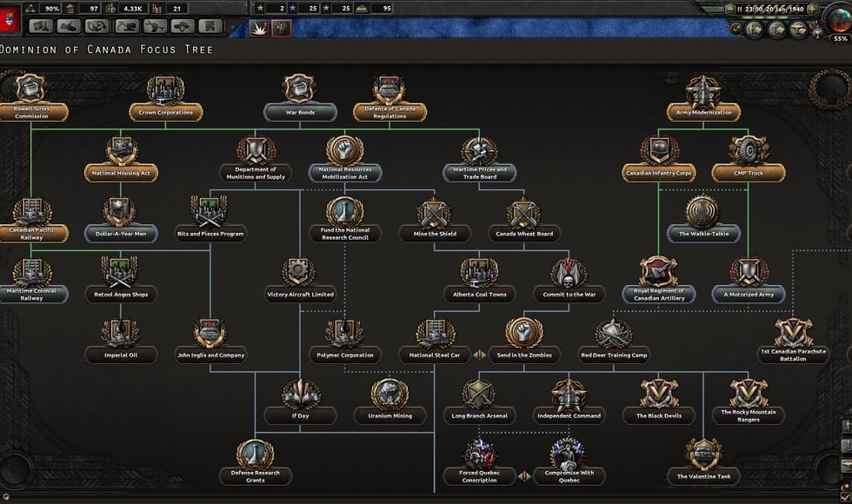Click the Commit to the War skull icon
This screenshot has height=504, width=852.
pyautogui.click(x=569, y=272)
